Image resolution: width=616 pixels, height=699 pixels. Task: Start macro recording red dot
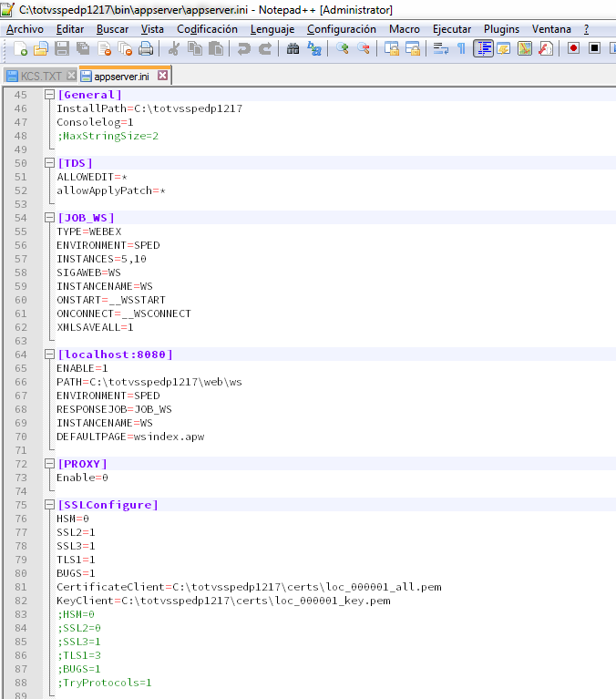574,47
